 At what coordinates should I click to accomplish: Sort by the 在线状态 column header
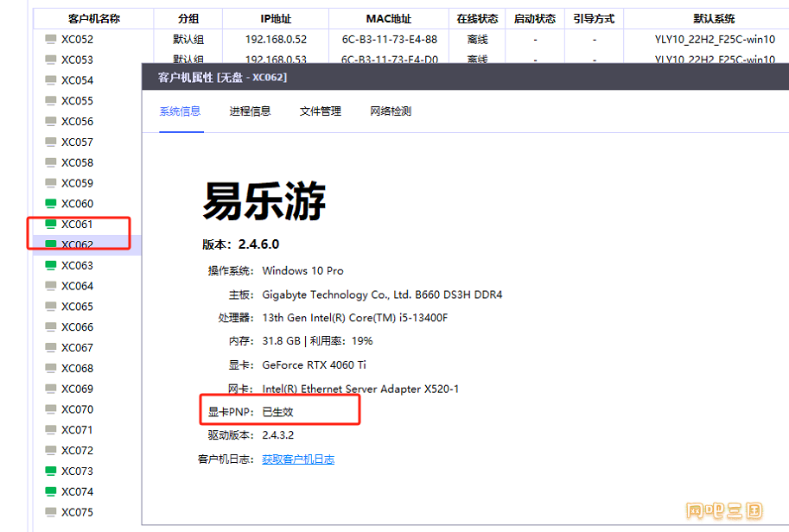pyautogui.click(x=477, y=19)
